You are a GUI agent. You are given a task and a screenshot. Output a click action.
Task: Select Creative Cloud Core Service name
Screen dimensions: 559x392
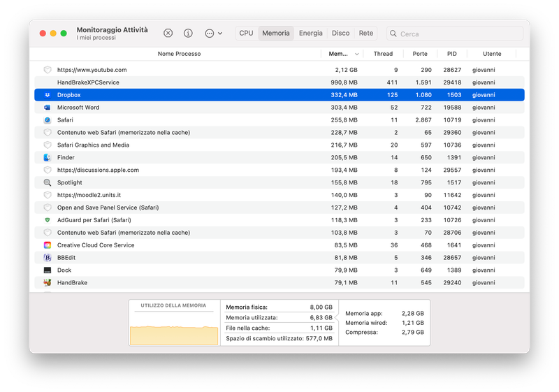click(96, 245)
